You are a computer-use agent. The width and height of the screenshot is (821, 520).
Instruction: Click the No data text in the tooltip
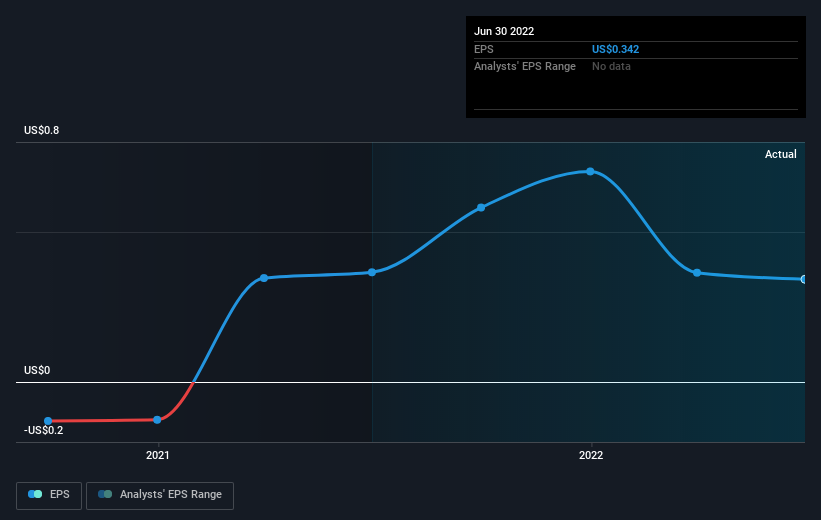(x=611, y=67)
